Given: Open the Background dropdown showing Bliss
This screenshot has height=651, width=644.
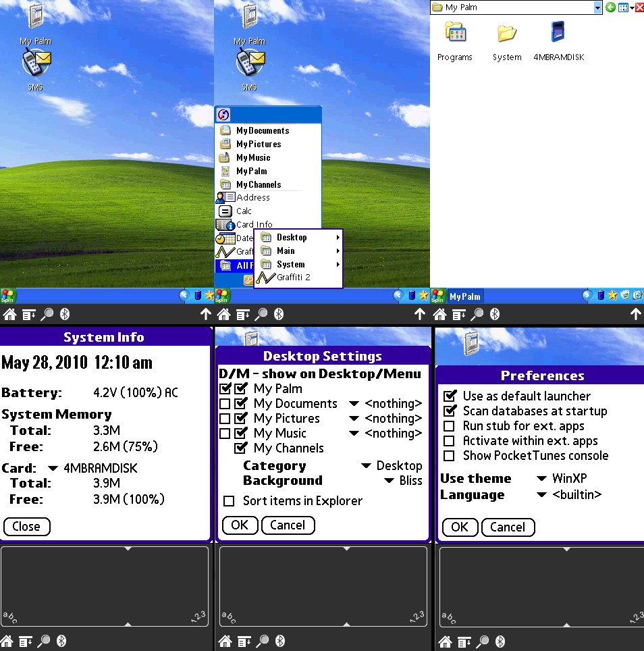Looking at the screenshot, I should pos(403,480).
